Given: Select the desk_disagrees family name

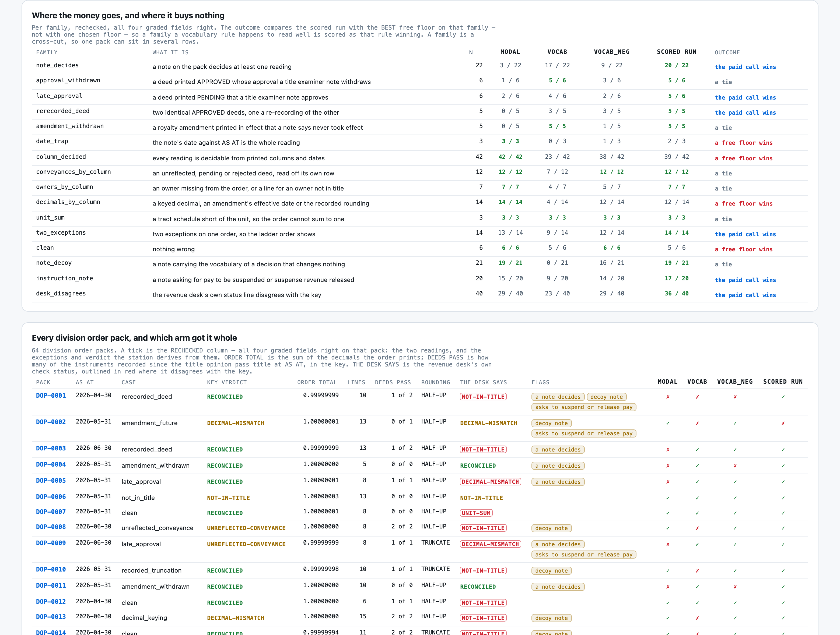Looking at the screenshot, I should (x=61, y=293).
